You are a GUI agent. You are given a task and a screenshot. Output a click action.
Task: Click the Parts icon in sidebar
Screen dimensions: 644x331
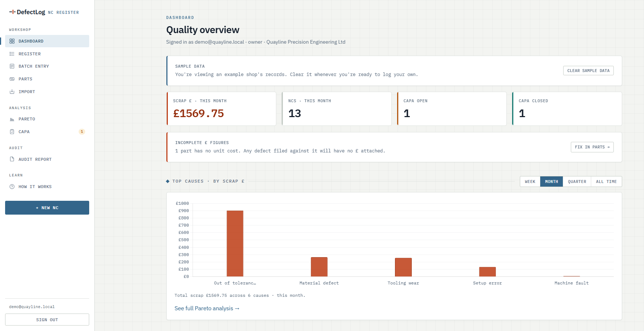click(12, 79)
